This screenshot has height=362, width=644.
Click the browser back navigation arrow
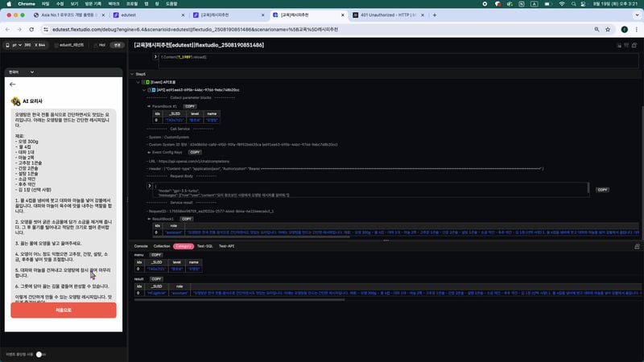(8, 30)
